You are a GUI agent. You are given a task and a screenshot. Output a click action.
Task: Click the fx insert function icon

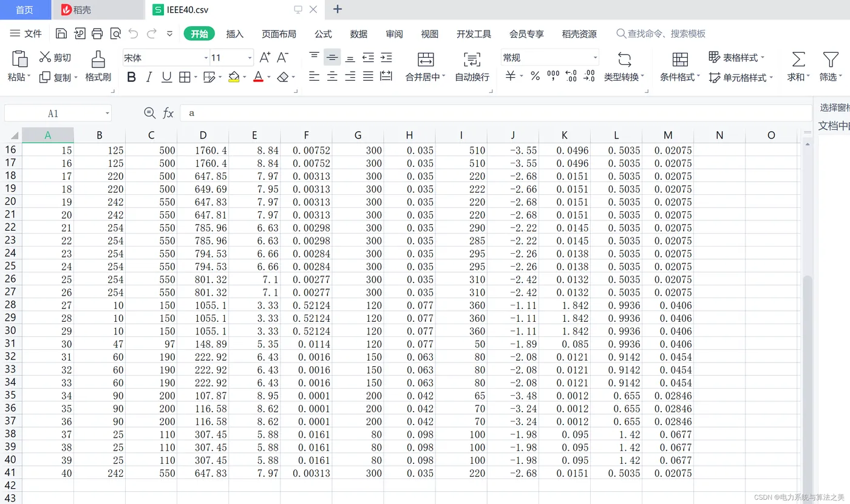[x=168, y=113]
